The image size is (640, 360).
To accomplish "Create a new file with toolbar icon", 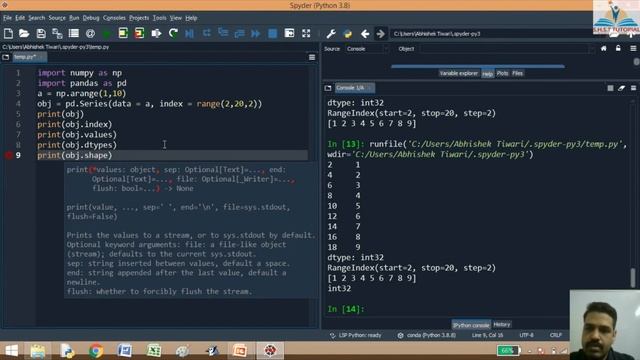I will tap(8, 33).
